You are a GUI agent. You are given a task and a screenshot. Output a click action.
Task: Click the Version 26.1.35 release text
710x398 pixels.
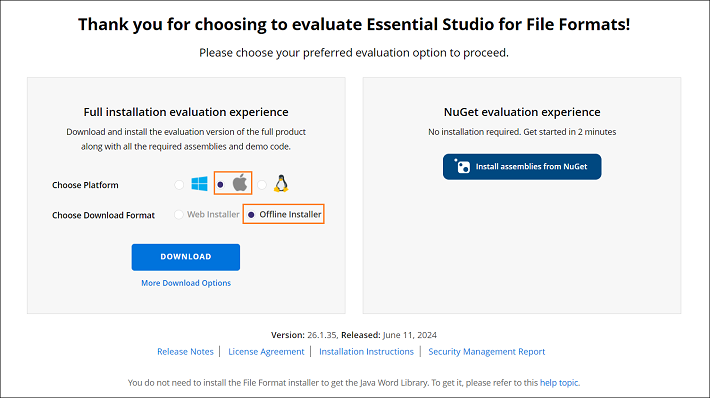pyautogui.click(x=354, y=335)
